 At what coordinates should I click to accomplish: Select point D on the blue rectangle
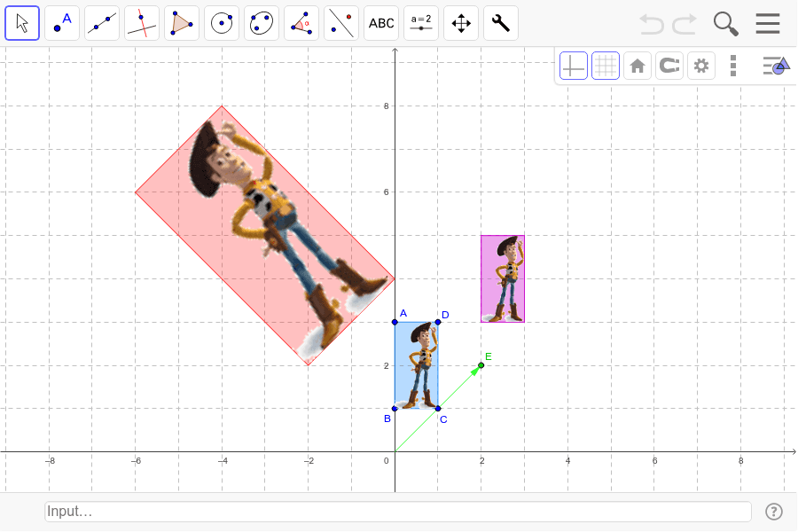tap(438, 322)
